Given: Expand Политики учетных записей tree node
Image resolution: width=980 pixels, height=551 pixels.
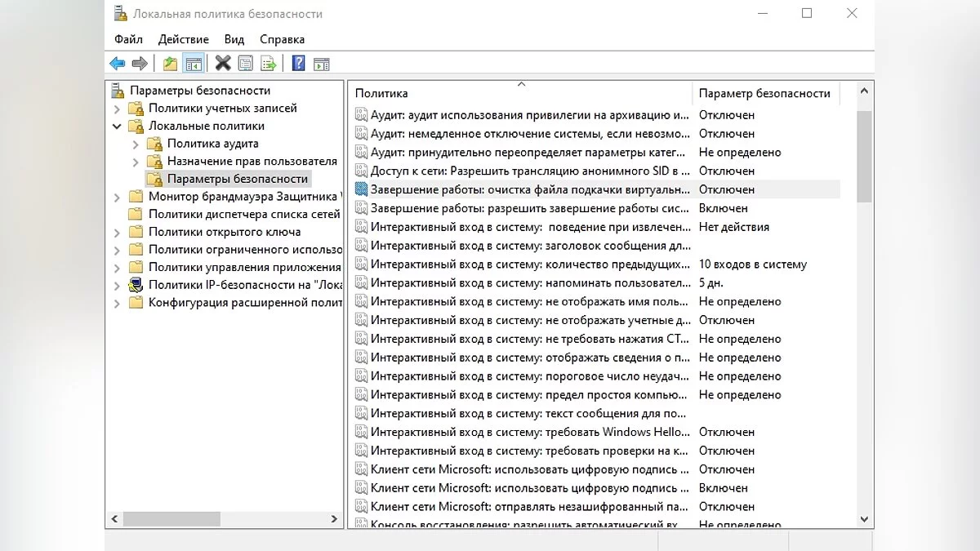Looking at the screenshot, I should (117, 109).
